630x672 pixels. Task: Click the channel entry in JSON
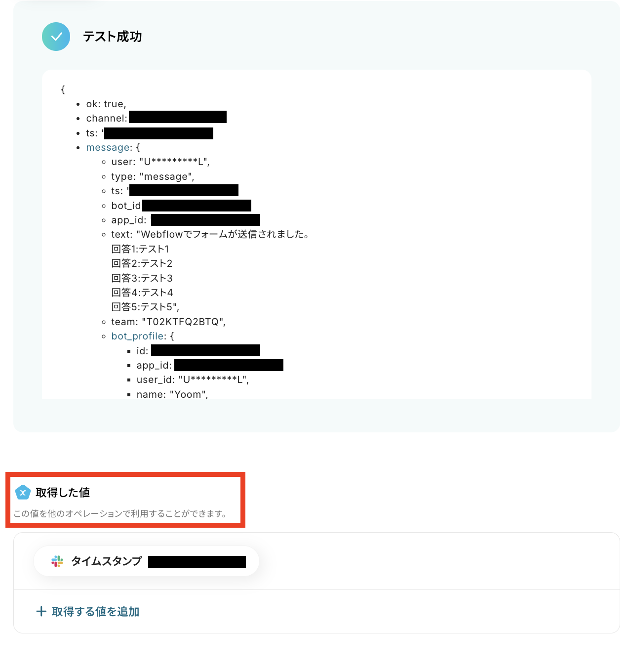(x=156, y=118)
